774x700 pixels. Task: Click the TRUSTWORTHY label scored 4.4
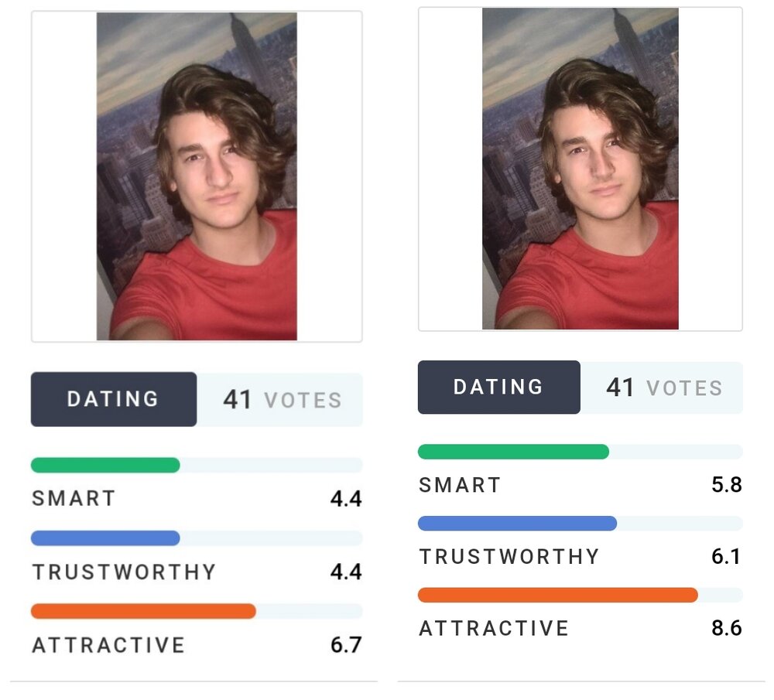[124, 572]
